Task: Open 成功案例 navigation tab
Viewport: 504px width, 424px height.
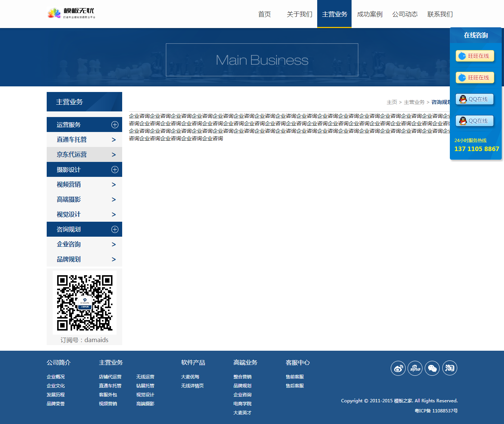Action: click(370, 14)
